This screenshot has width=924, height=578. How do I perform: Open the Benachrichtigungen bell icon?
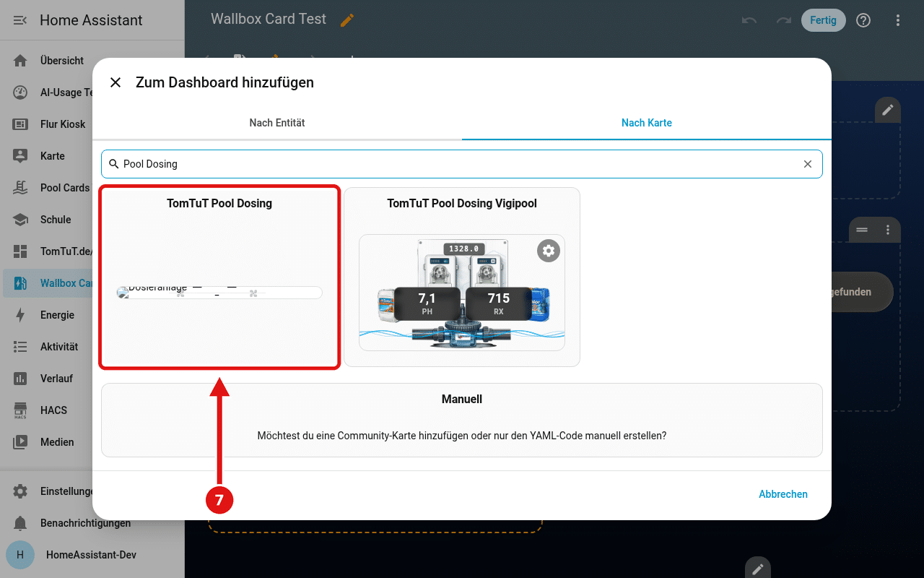click(20, 523)
